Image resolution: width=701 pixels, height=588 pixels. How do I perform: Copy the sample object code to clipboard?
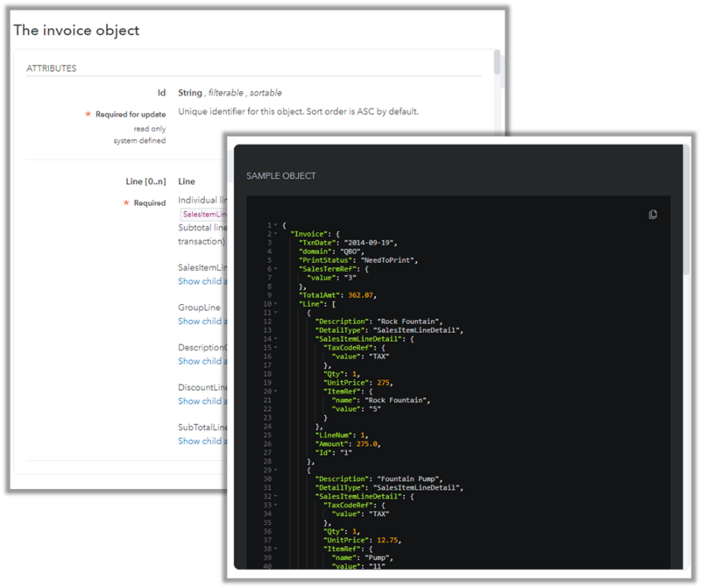[653, 215]
